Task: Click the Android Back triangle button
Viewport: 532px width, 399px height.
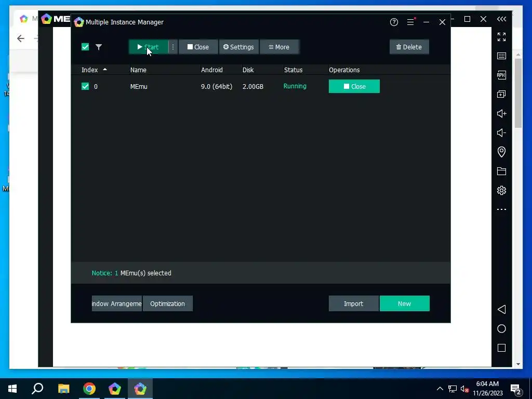Action: (x=501, y=310)
